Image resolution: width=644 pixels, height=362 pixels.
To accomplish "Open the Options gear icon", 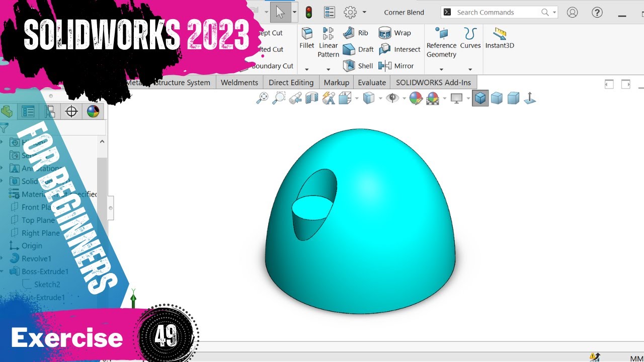I will pos(350,12).
